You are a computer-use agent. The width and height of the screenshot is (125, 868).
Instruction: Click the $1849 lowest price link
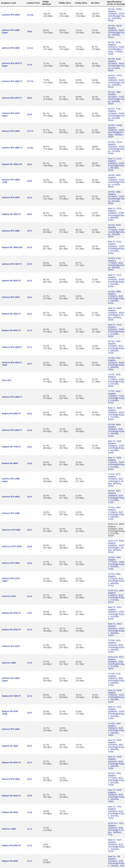(30, 15)
